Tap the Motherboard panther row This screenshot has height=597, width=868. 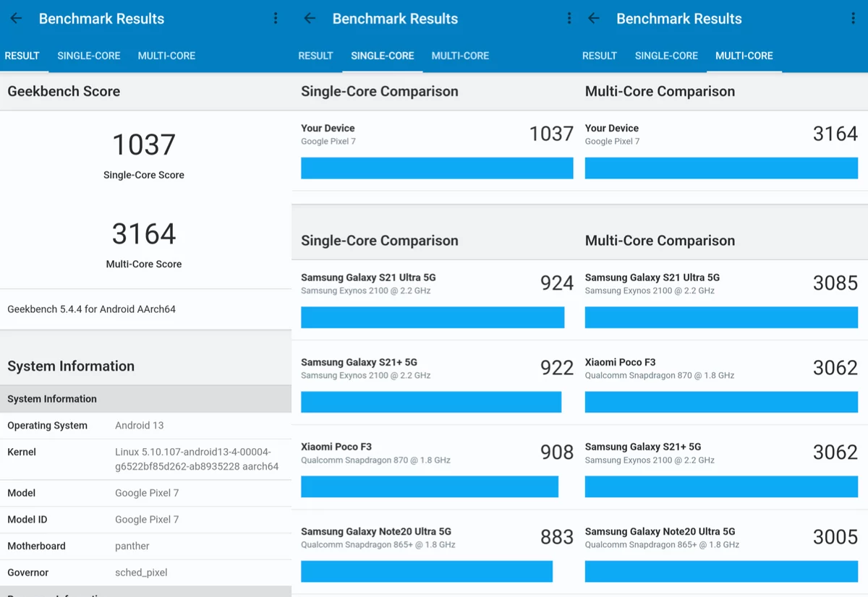[145, 546]
